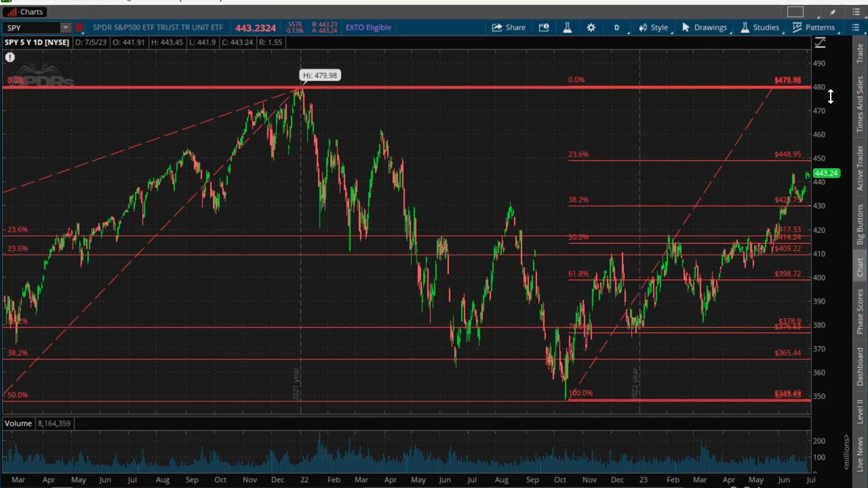Click the price axis line-chart icon

pos(820,43)
